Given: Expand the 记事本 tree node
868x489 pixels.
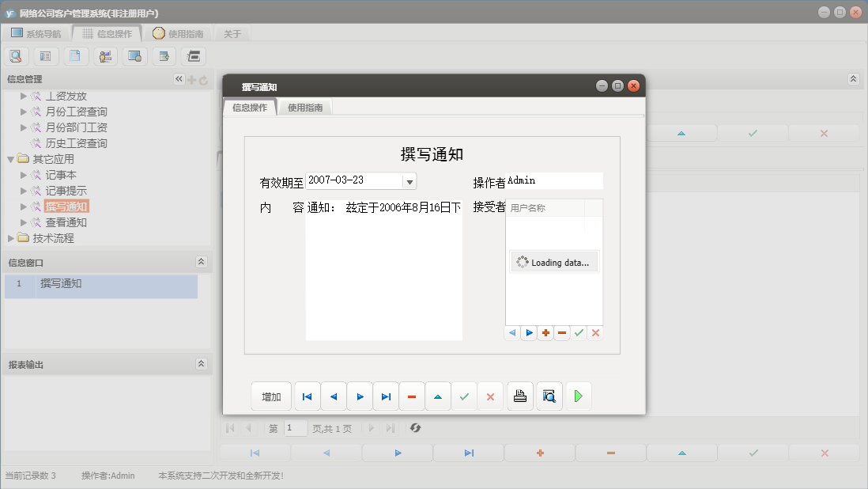Looking at the screenshot, I should tap(24, 174).
